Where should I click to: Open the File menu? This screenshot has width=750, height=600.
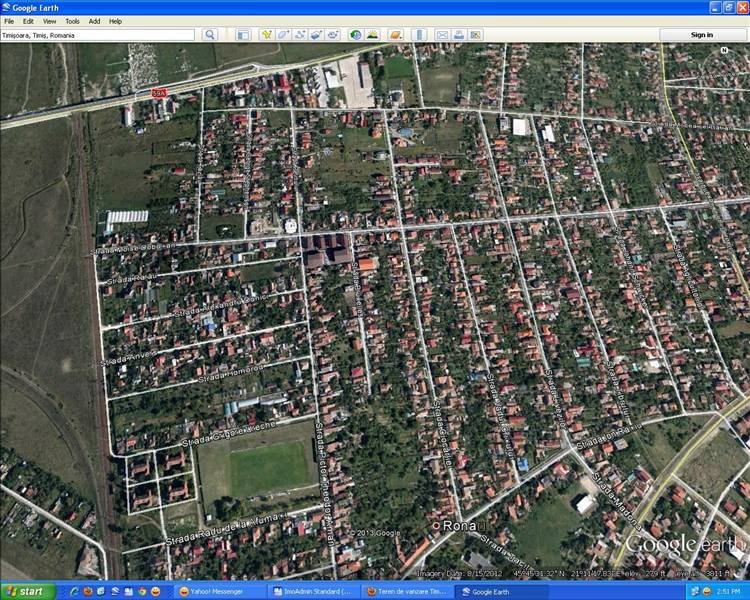tap(10, 21)
